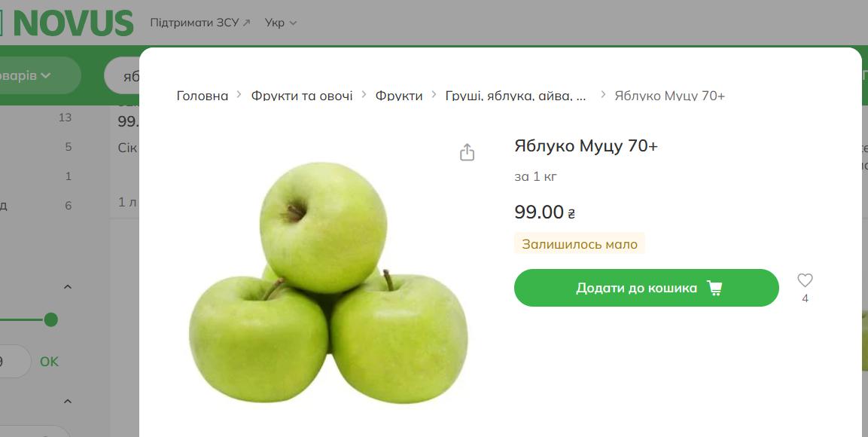Click the price range slider handle
The width and height of the screenshot is (868, 437).
tap(51, 319)
